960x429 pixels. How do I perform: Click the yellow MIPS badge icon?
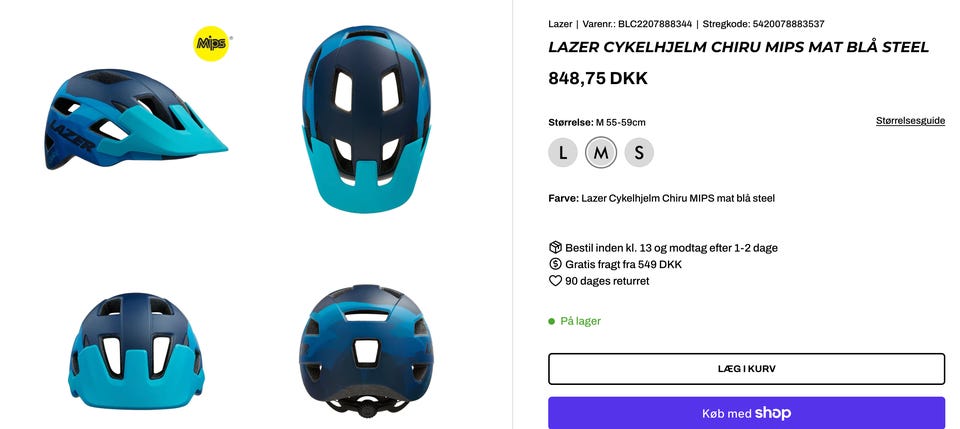click(x=211, y=43)
